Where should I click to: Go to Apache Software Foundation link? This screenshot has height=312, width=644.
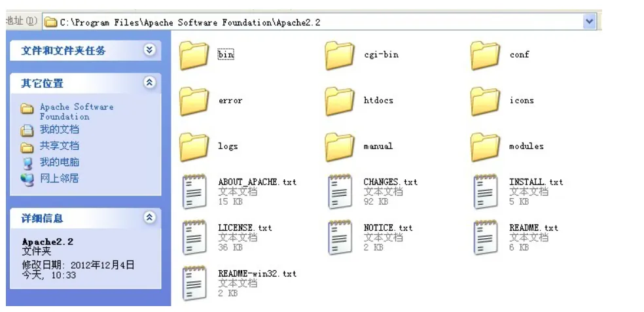(77, 112)
